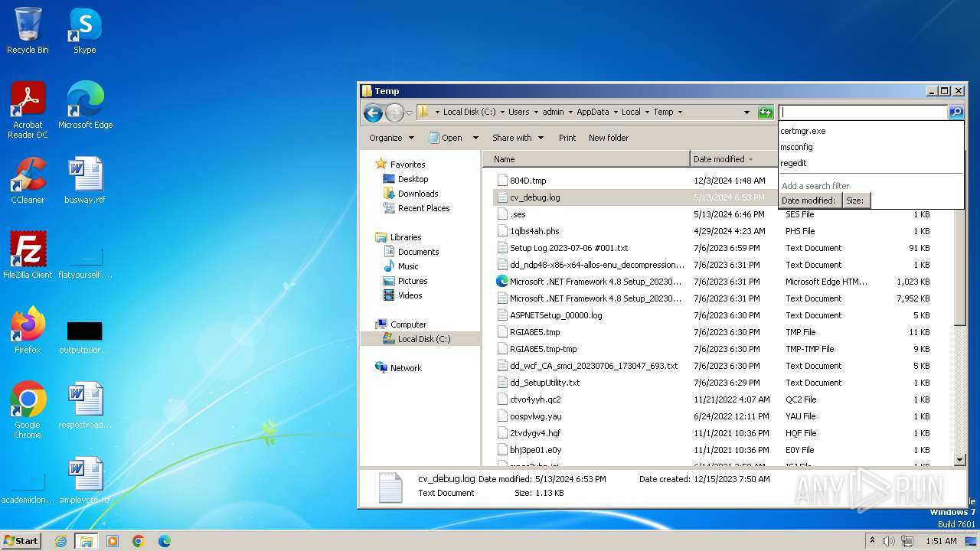
Task: Click scrollbar down arrow in file list
Action: point(960,460)
